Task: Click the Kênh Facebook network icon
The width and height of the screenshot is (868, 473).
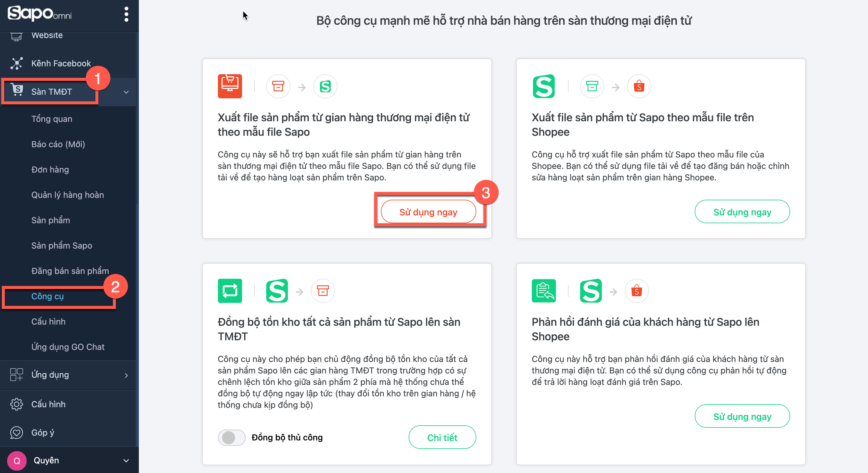Action: pos(16,63)
